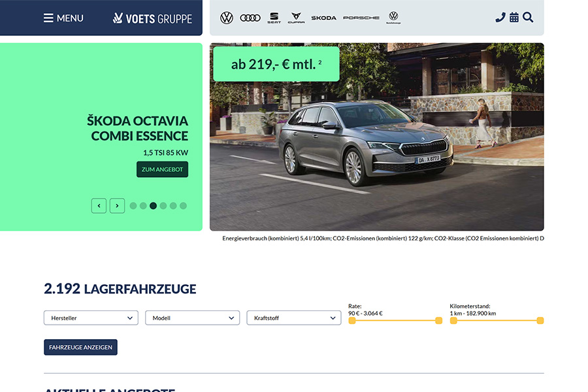Open the Kraftstoff filter dropdown

(293, 318)
